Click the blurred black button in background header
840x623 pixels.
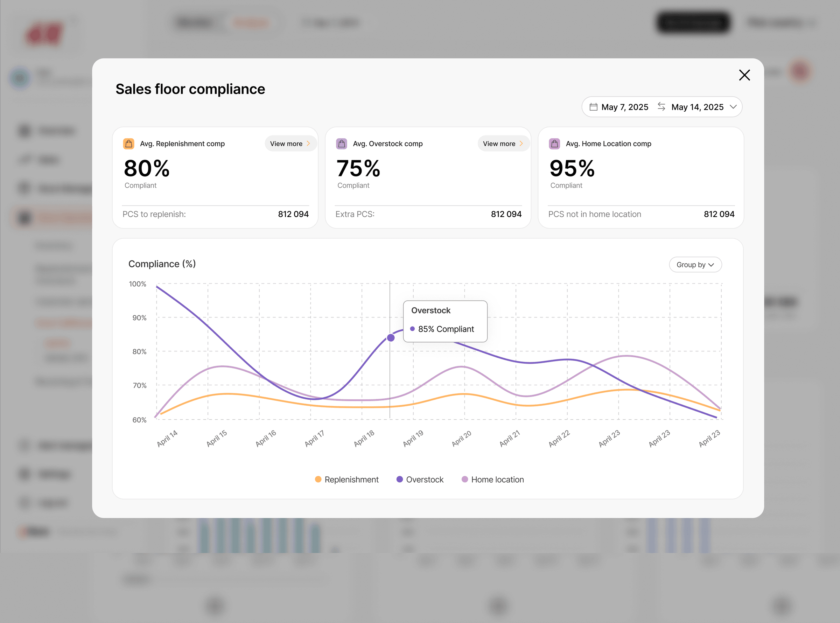(x=693, y=23)
